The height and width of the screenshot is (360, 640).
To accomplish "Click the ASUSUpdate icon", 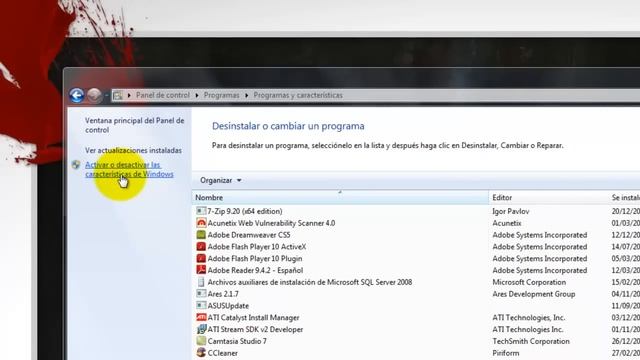I will click(x=201, y=306).
